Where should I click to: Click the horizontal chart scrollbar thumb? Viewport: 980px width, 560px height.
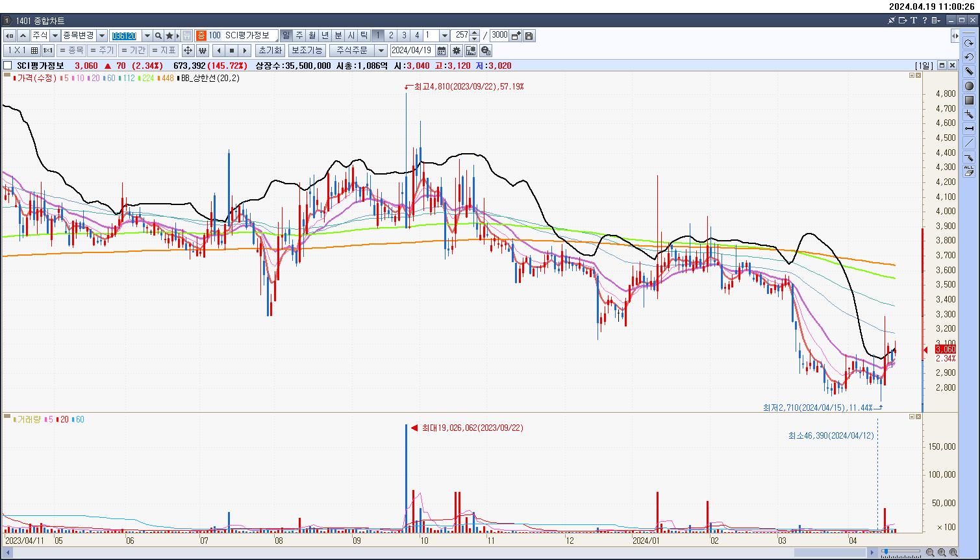coord(831,552)
